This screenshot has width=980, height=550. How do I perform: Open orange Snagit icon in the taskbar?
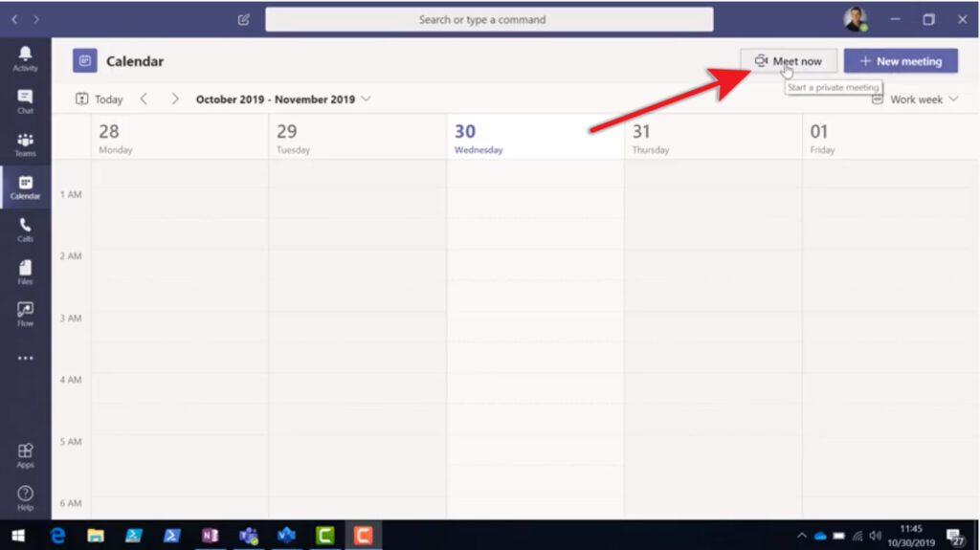click(363, 536)
